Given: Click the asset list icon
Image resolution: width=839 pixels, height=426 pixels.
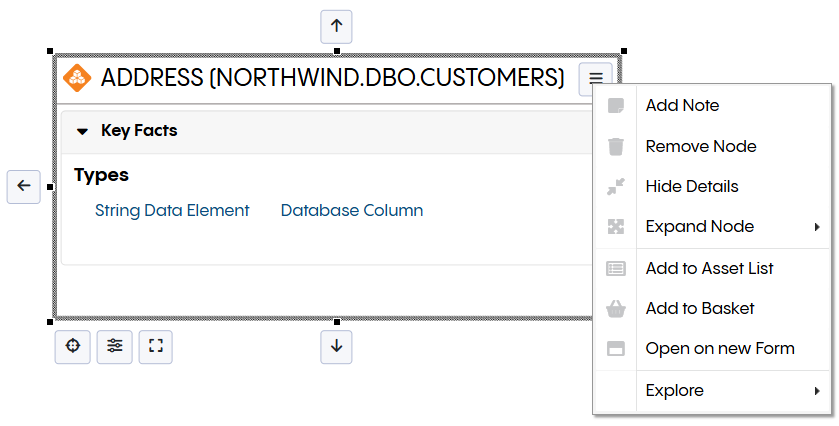Looking at the screenshot, I should [x=616, y=268].
